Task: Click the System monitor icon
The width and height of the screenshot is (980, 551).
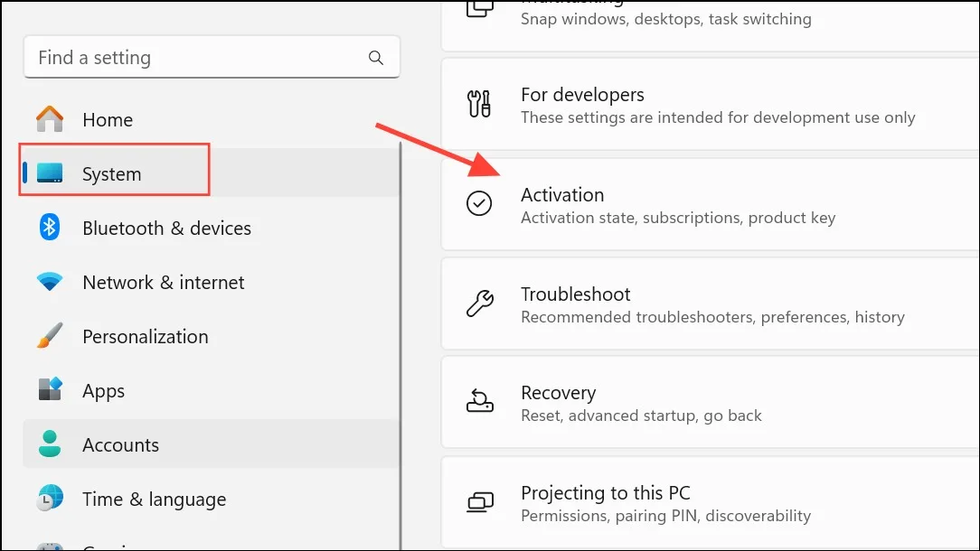Action: 50,173
